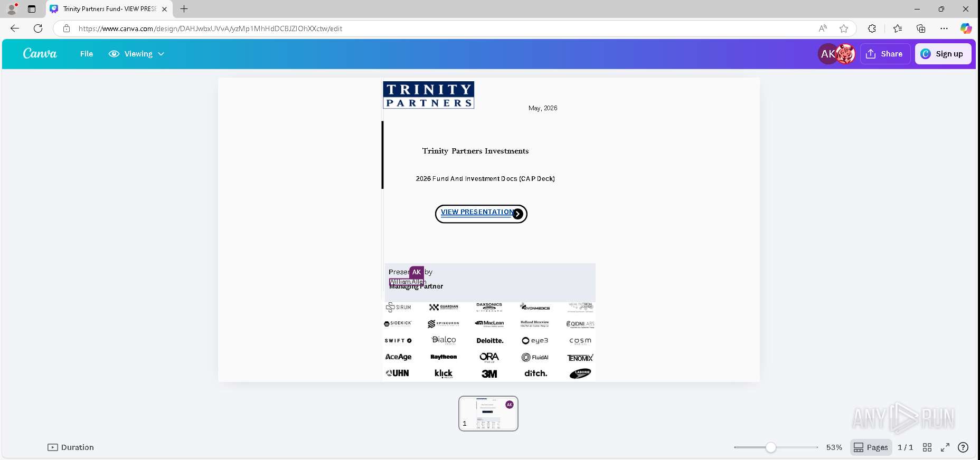Click the Raytheon logo
The width and height of the screenshot is (980, 460).
tap(444, 357)
